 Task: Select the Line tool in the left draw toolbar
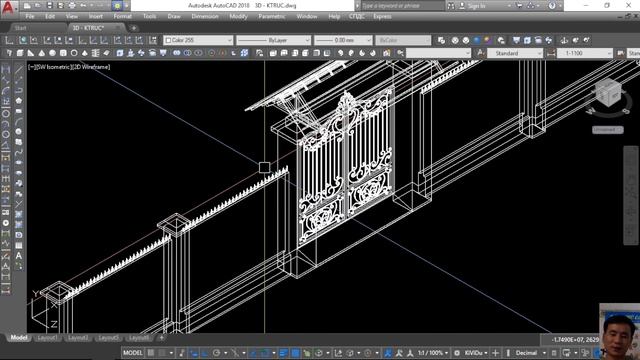(19, 69)
